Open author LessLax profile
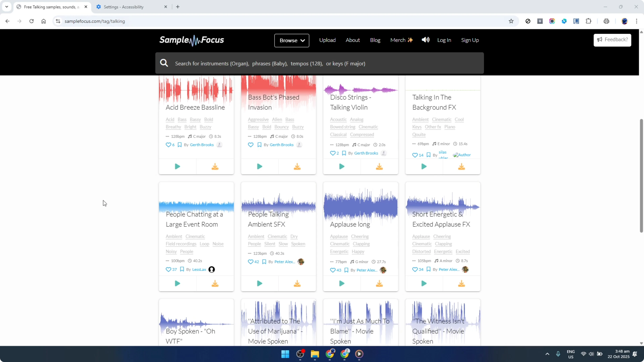 tap(199, 269)
